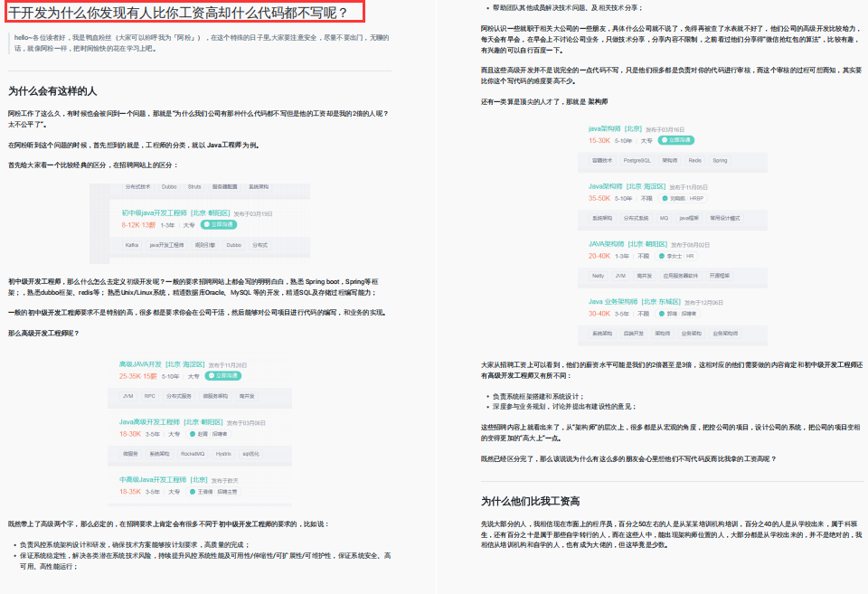Open the Java高级开发工程师 [北京·朝阳区] listing
Image resolution: width=868 pixels, height=594 pixels.
click(x=171, y=422)
